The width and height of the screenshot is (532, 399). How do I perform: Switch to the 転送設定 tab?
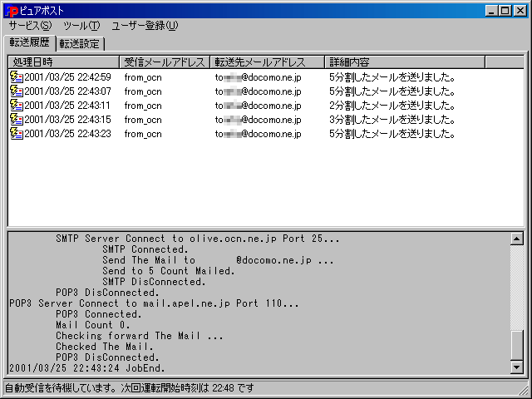[x=80, y=44]
